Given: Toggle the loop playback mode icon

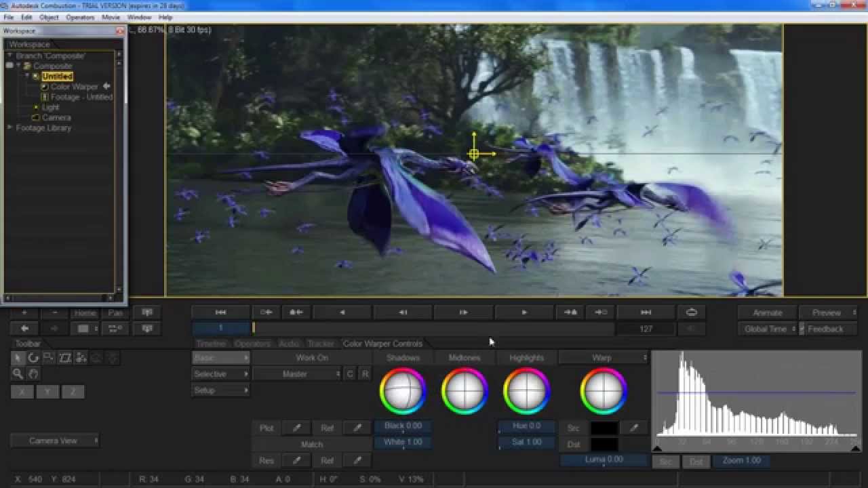Looking at the screenshot, I should tap(691, 312).
